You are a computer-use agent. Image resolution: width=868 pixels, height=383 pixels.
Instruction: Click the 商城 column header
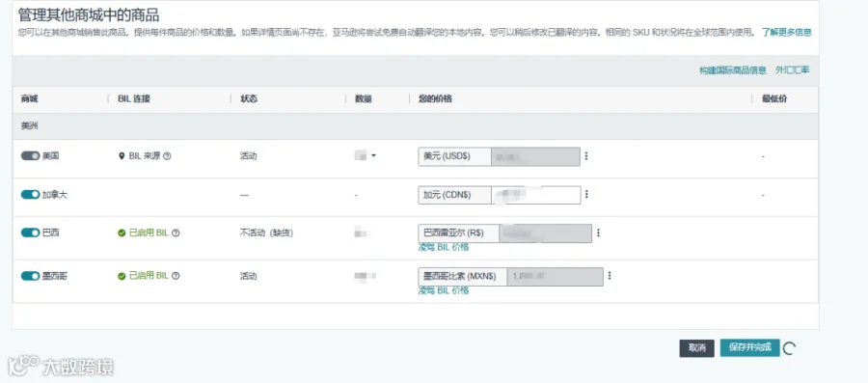(29, 99)
